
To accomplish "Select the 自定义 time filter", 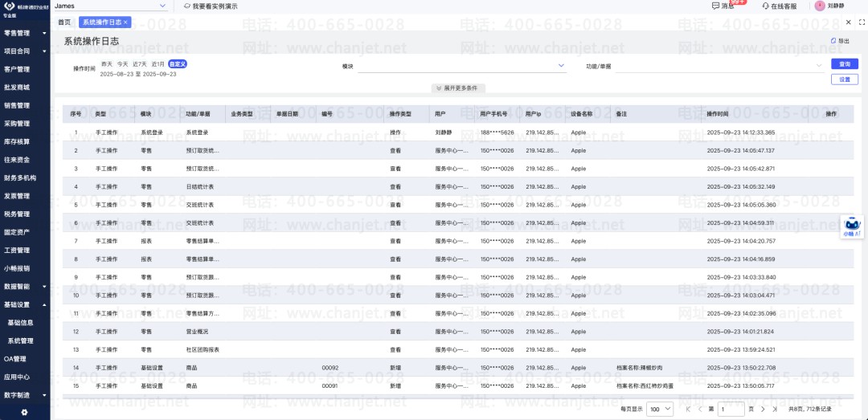I will [178, 64].
